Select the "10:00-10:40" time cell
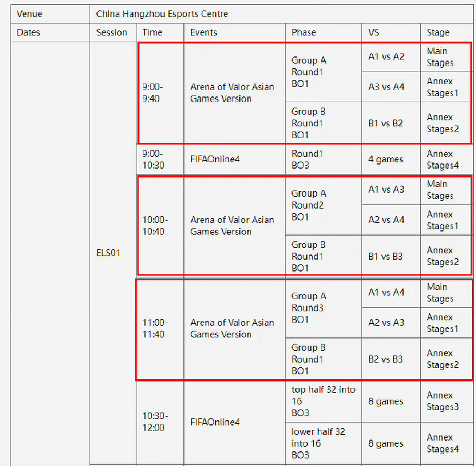 [x=160, y=226]
